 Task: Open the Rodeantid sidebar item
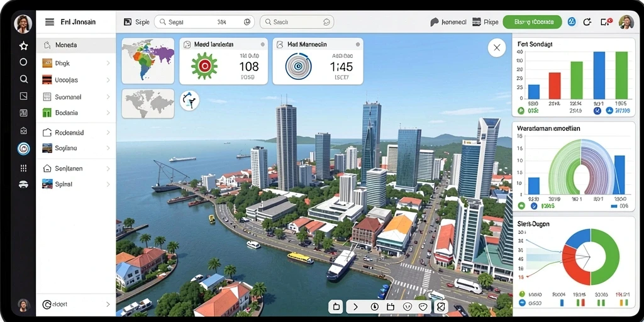click(76, 133)
